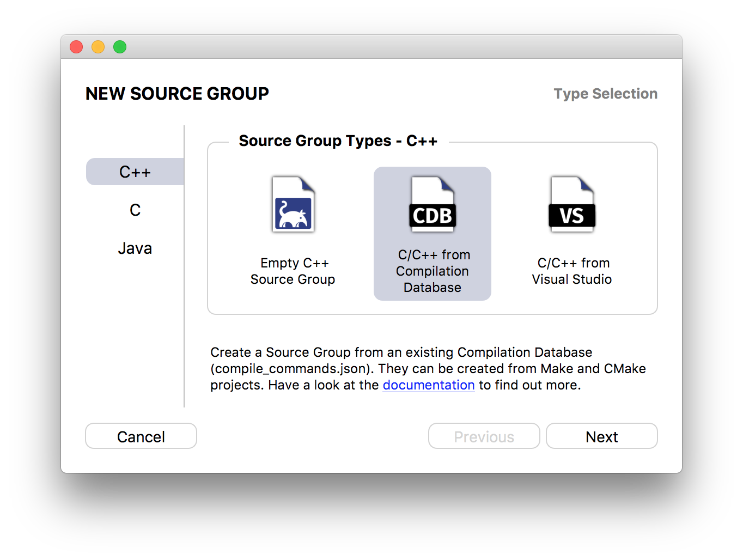This screenshot has height=560, width=743.
Task: Click the 'Type Selection' step label
Action: [606, 94]
